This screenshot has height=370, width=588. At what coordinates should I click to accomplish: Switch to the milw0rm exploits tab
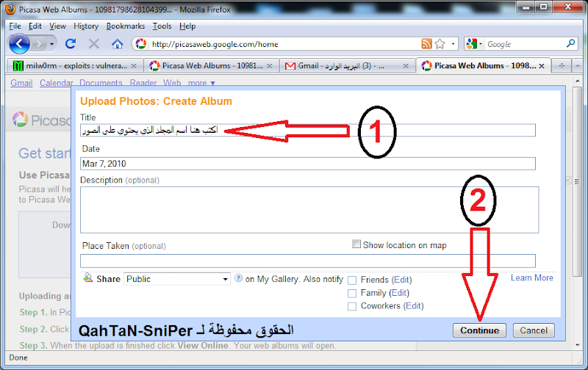point(75,66)
